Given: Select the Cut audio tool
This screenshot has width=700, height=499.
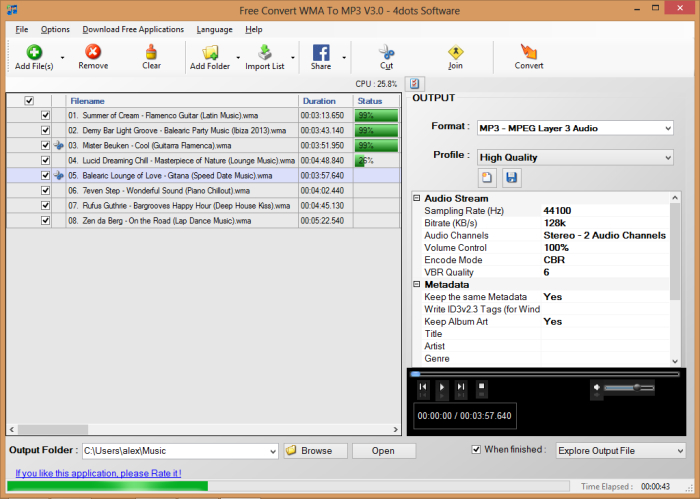Looking at the screenshot, I should point(386,52).
